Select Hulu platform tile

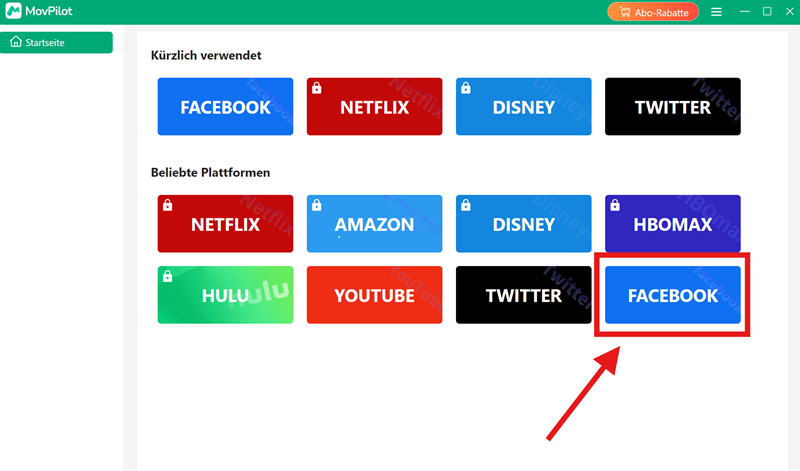[x=225, y=294]
